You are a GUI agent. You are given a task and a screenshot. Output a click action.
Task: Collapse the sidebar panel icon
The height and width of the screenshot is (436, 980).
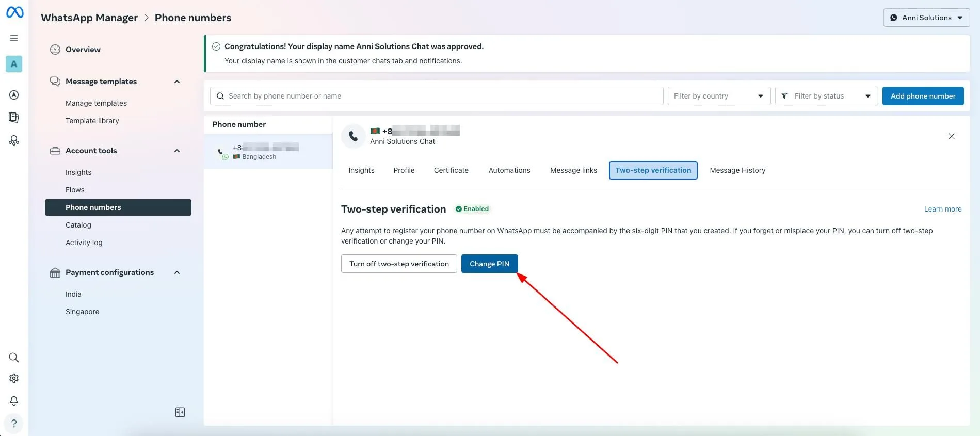pyautogui.click(x=180, y=412)
